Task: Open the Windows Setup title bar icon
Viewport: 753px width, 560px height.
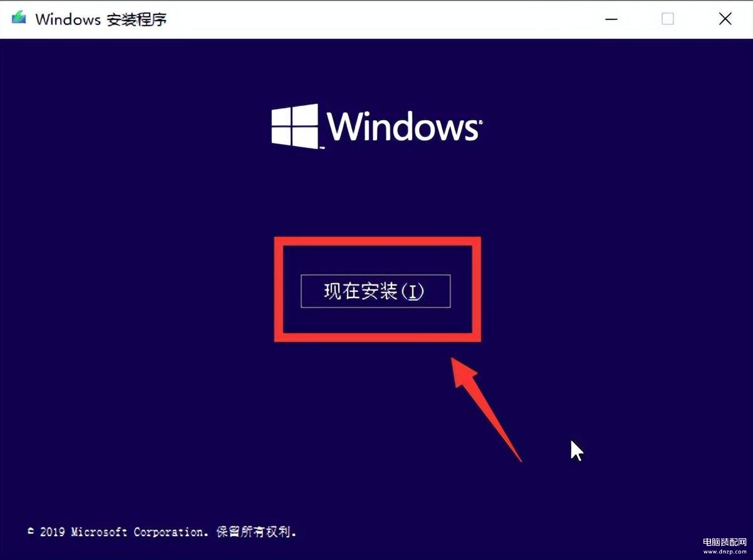Action: (19, 18)
